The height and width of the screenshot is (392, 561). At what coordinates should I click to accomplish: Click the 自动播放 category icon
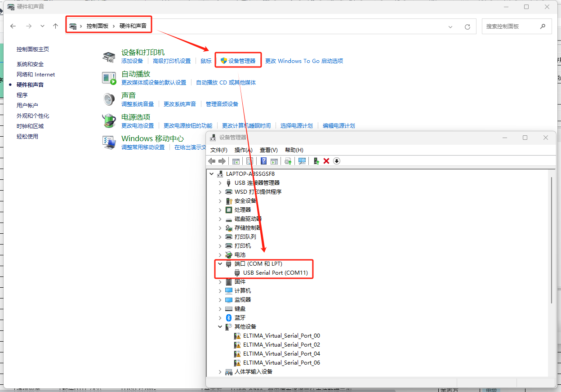tap(109, 78)
